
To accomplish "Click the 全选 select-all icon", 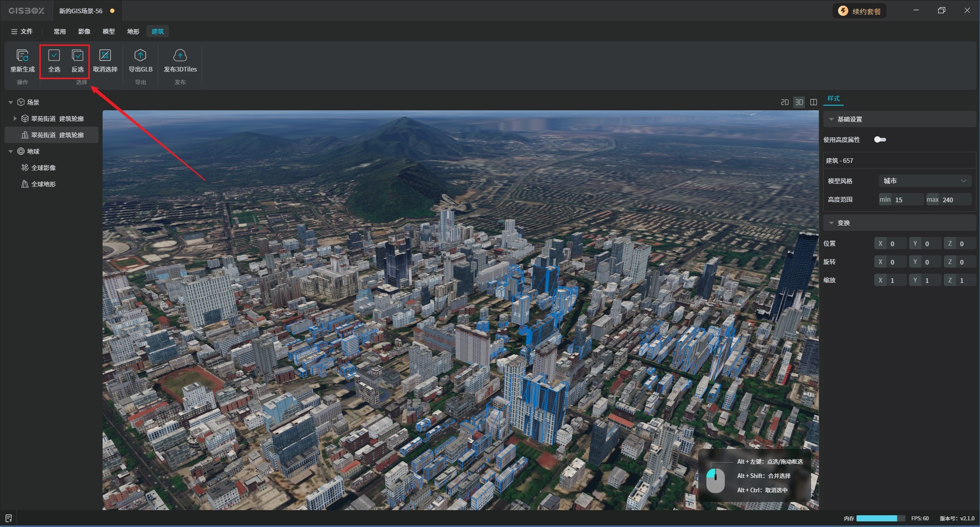I will [x=54, y=55].
